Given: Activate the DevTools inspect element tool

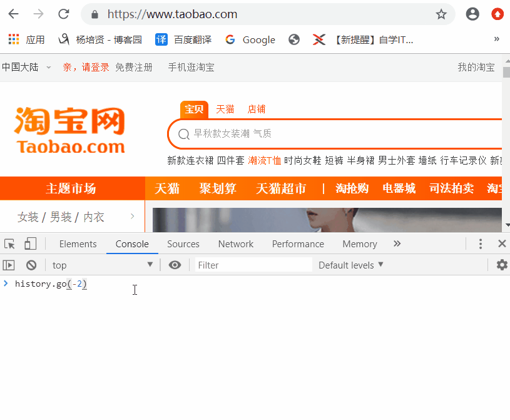Looking at the screenshot, I should (9, 243).
